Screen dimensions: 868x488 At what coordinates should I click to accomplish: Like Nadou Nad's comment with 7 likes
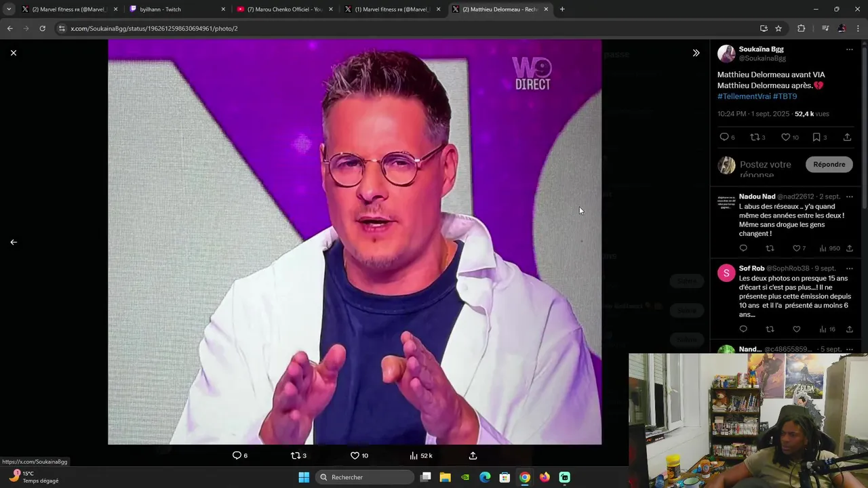[x=797, y=248]
